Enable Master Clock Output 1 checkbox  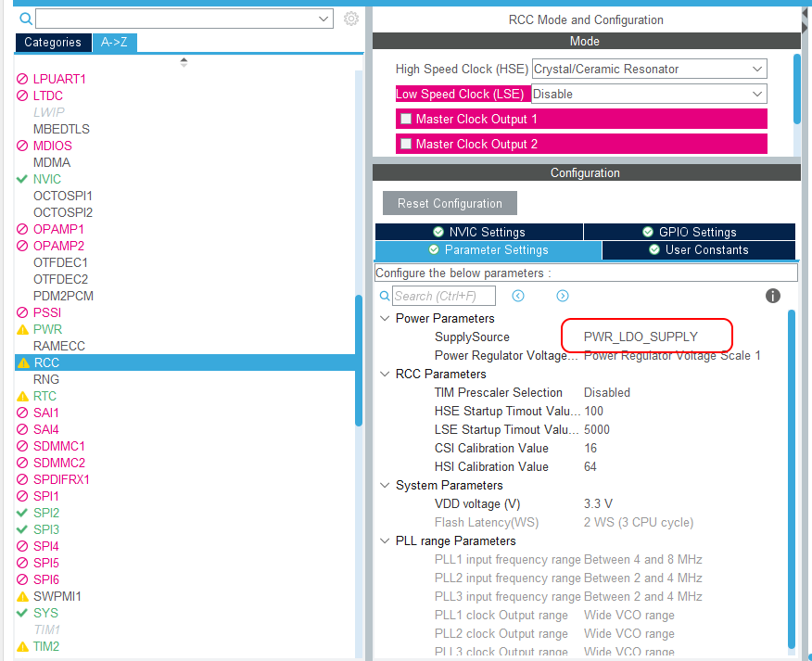tap(406, 119)
